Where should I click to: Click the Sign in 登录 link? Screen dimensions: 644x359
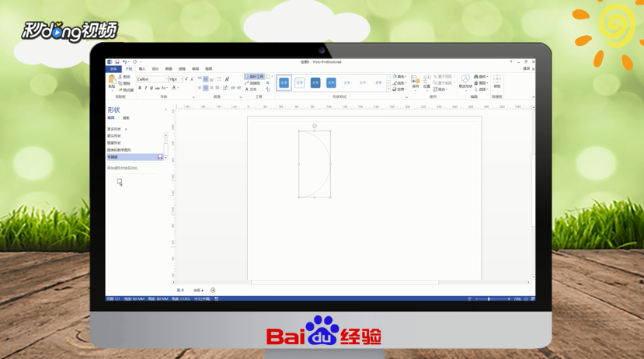526,68
